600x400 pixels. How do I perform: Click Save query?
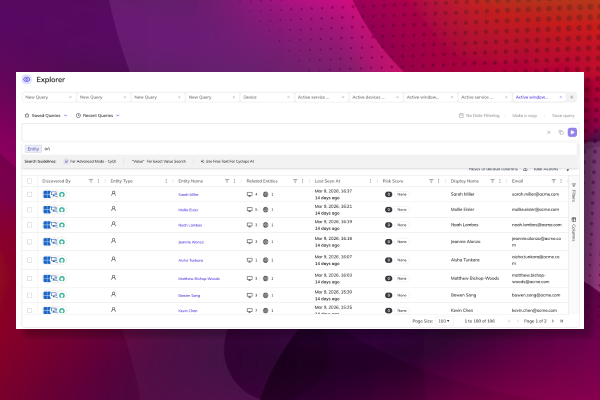(563, 116)
